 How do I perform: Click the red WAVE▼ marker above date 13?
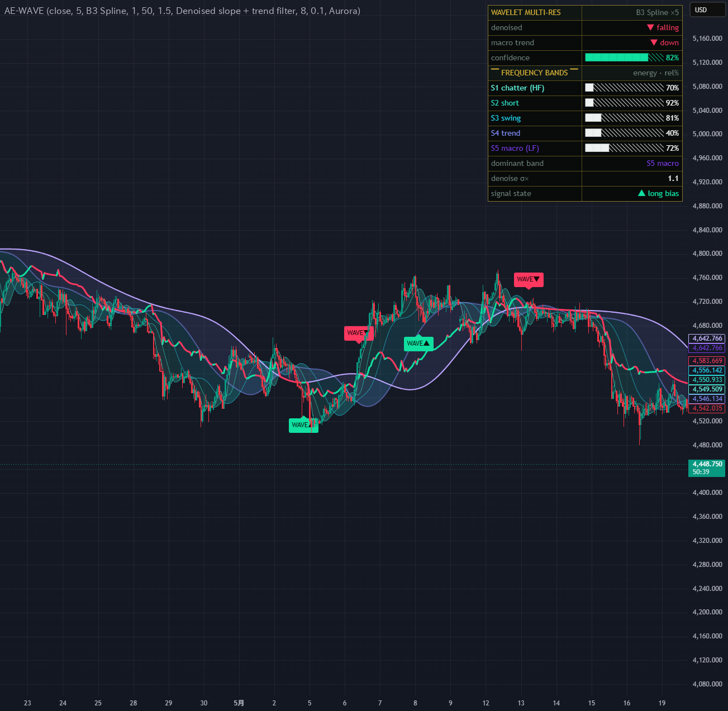529,279
